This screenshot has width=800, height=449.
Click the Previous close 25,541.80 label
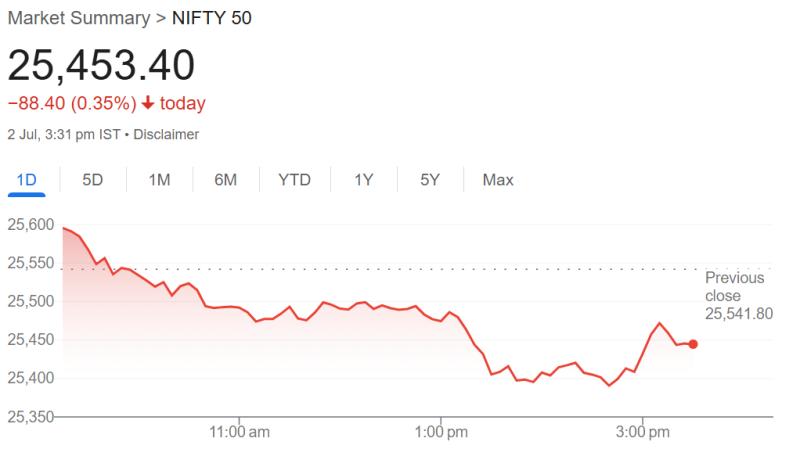click(738, 295)
